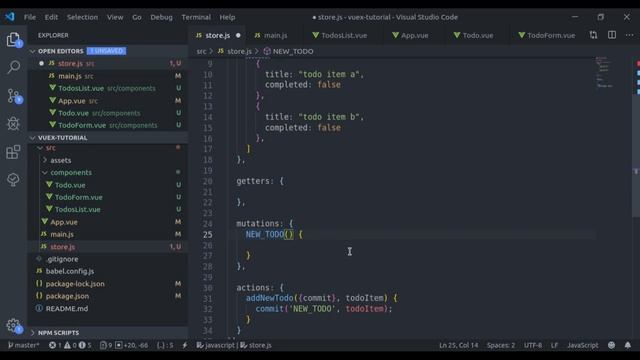Open the Source Control view
The image size is (640, 360).
coord(13,96)
